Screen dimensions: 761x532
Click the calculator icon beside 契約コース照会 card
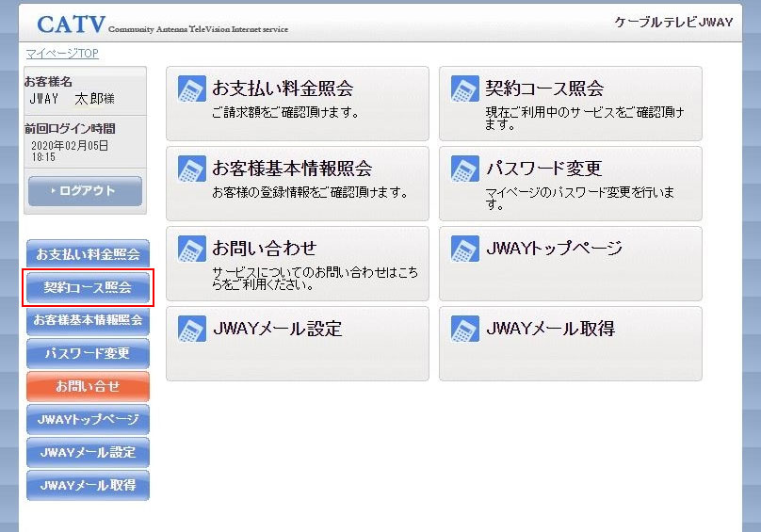(465, 89)
